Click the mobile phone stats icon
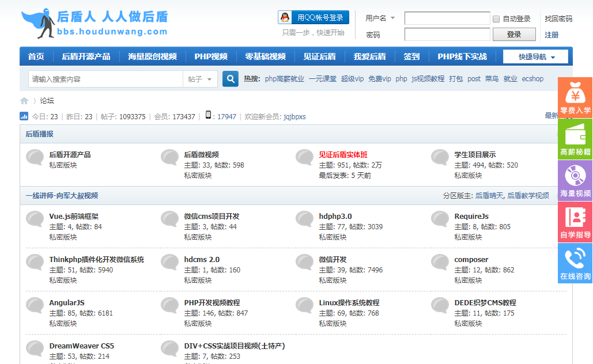Viewport: 593px width, 364px height. [208, 115]
